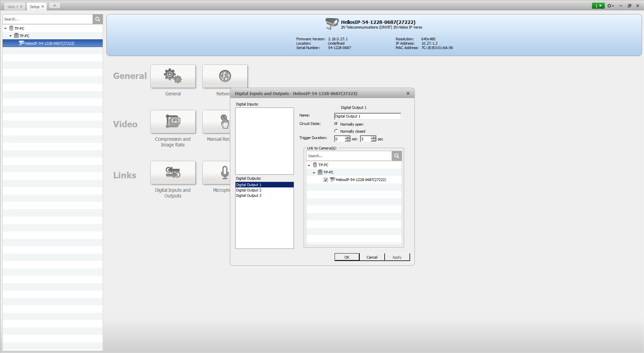Image resolution: width=644 pixels, height=353 pixels.
Task: Open Compression and Image Rate icon
Action: click(173, 122)
